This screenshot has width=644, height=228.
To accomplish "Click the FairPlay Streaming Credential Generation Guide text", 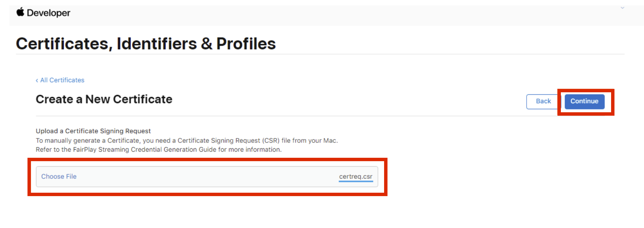I will (x=145, y=150).
